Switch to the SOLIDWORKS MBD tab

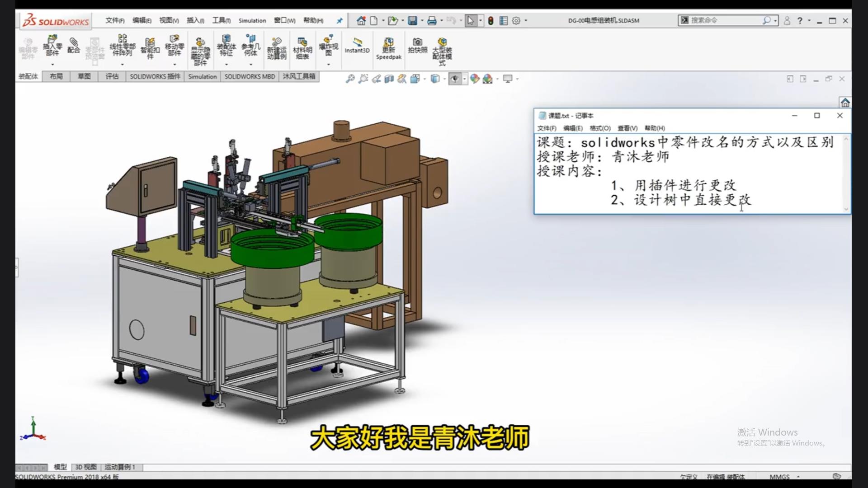pyautogui.click(x=250, y=76)
